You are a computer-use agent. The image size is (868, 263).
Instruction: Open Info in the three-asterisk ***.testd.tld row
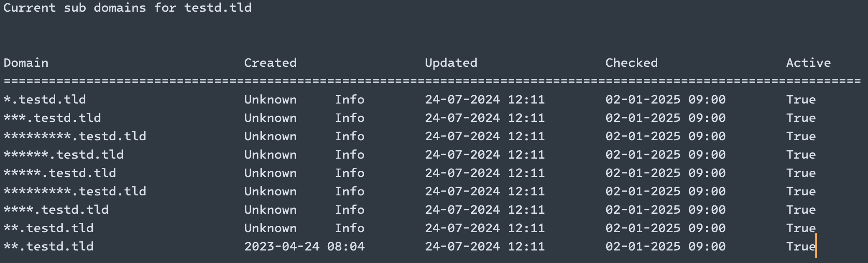coord(350,118)
